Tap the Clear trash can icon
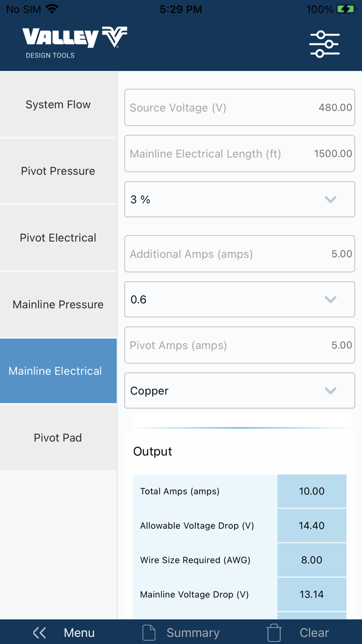Screen dimensions: 362x644 tap(274, 633)
